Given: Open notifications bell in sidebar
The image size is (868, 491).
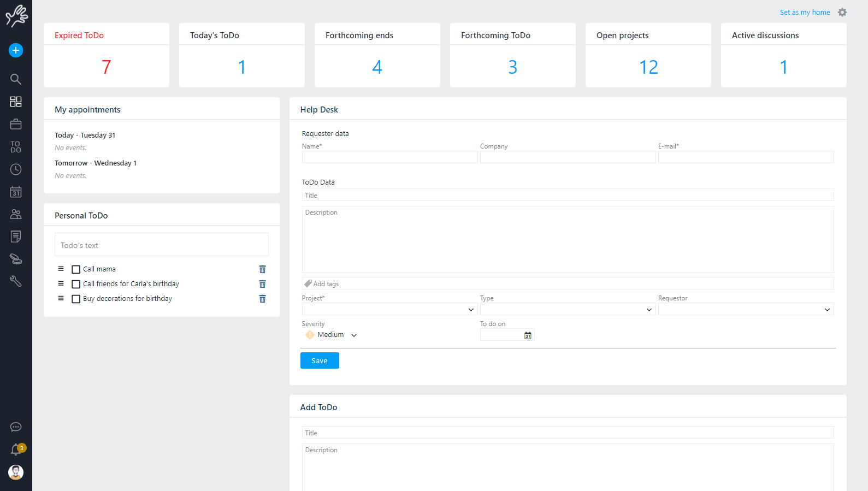Looking at the screenshot, I should (16, 449).
